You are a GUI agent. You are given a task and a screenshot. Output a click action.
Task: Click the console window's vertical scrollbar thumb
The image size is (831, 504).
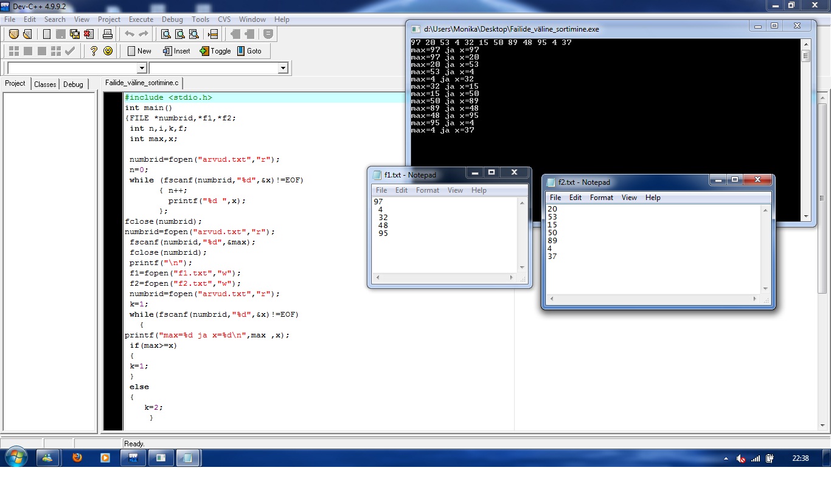[x=805, y=57]
